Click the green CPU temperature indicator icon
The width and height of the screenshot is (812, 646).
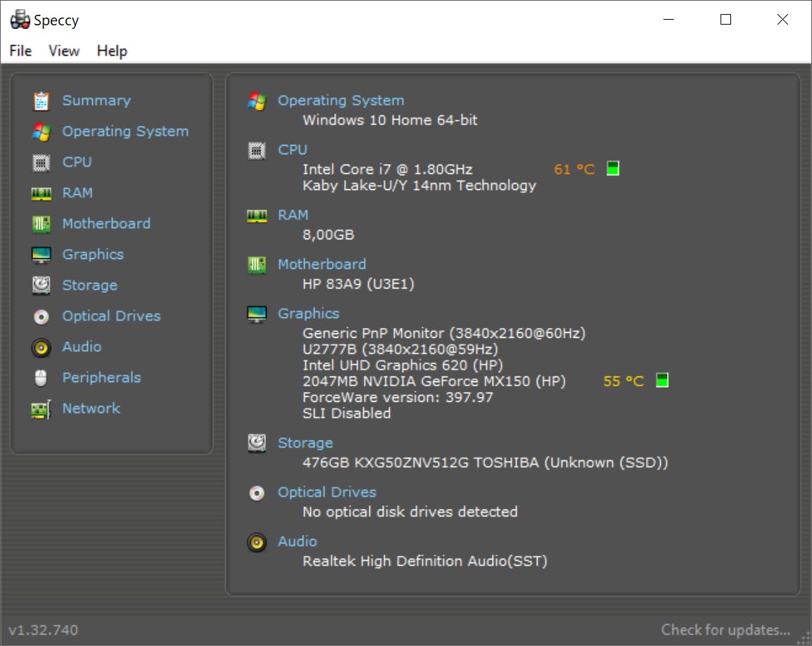[x=613, y=169]
